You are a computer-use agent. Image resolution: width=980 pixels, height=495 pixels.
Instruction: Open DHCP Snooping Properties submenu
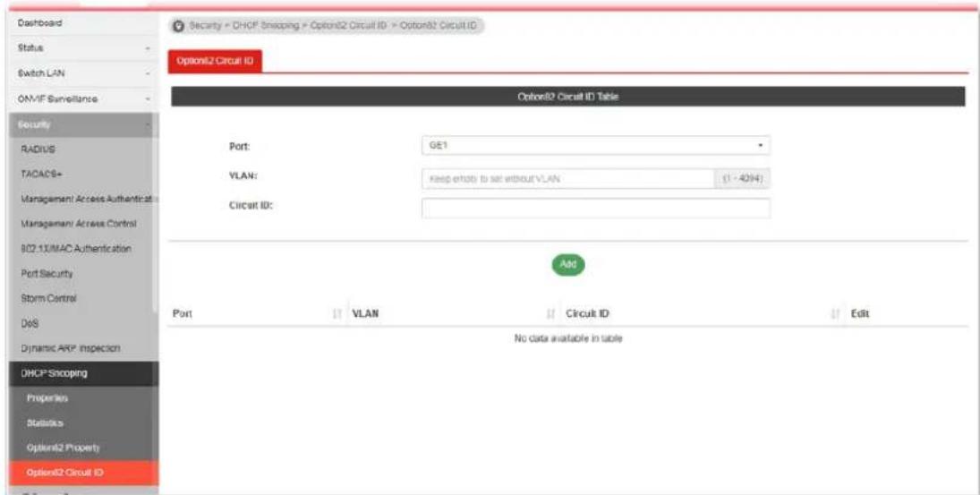[x=84, y=398]
